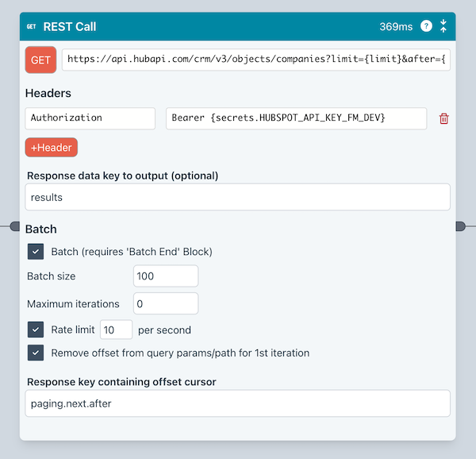Edit the Authorization header name field

[x=90, y=118]
